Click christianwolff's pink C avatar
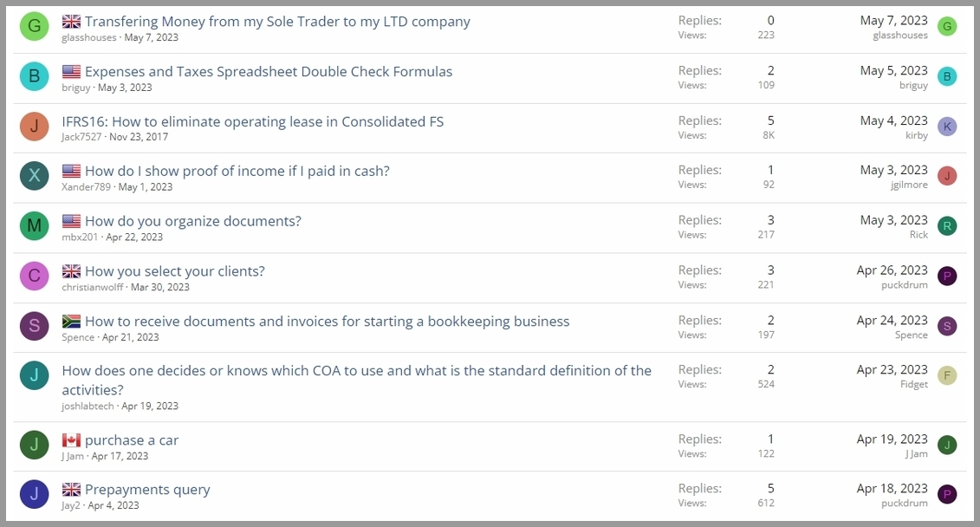The height and width of the screenshot is (527, 980). coord(35,276)
